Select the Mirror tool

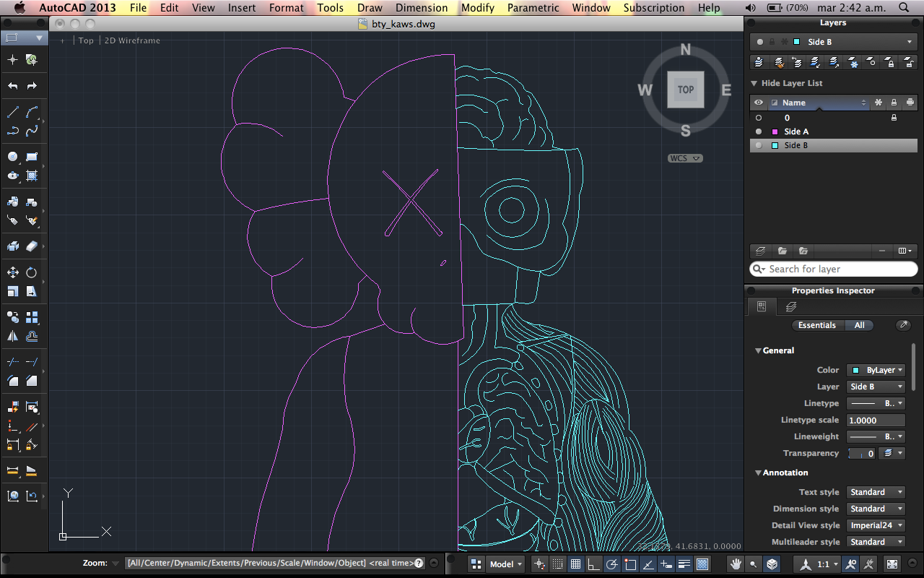[13, 336]
